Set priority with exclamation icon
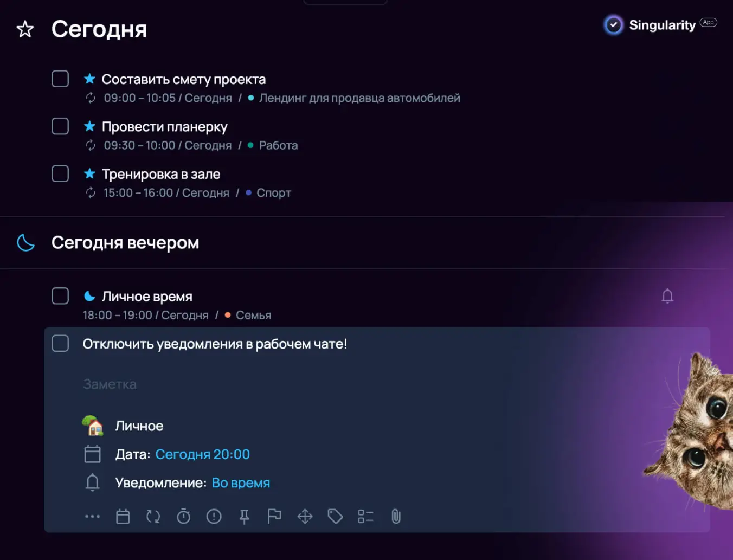This screenshot has height=560, width=733. [214, 517]
